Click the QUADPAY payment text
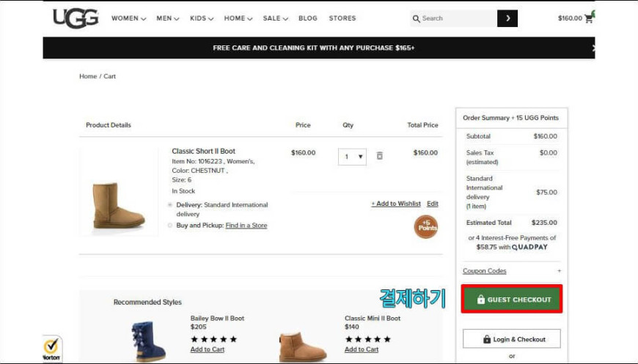 pos(529,247)
